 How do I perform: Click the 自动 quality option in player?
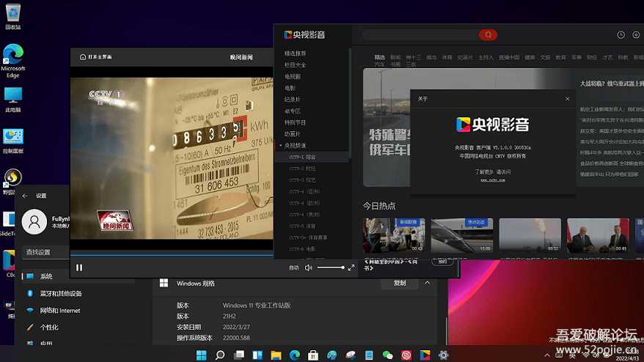293,267
